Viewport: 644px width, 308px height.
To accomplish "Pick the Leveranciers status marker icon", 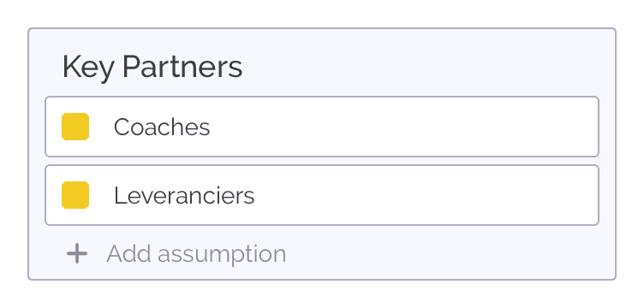I will tap(75, 195).
